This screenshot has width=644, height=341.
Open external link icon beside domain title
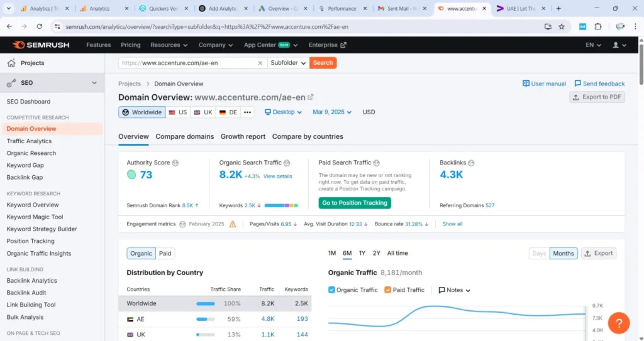[x=311, y=97]
